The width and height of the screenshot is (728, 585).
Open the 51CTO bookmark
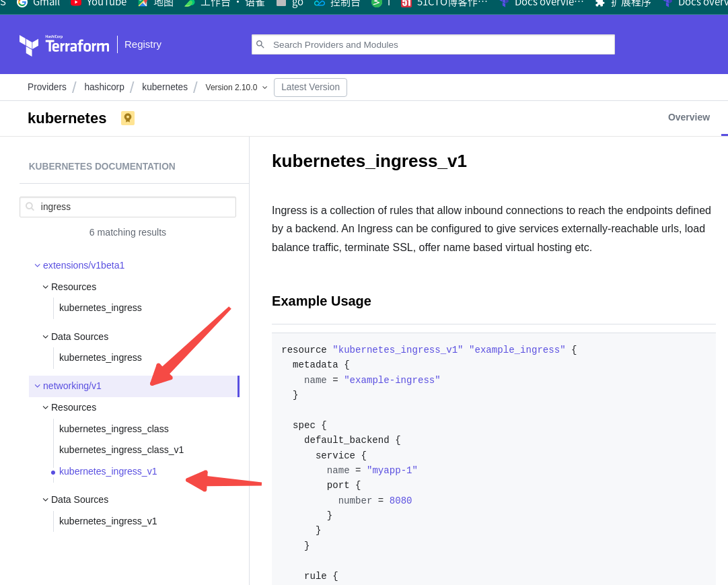tap(444, 3)
